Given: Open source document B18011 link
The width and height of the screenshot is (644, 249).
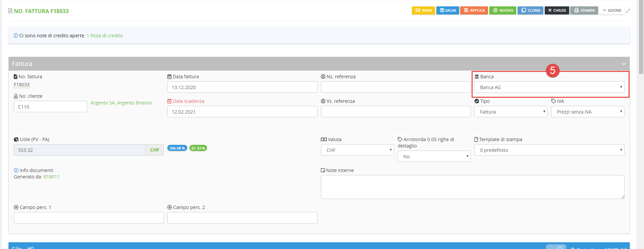Looking at the screenshot, I should [x=52, y=177].
